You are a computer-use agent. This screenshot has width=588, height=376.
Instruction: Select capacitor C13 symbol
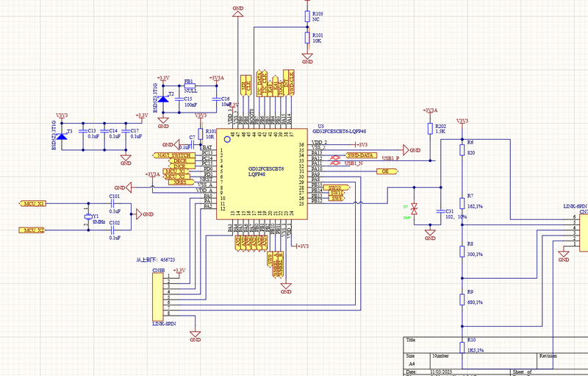click(x=83, y=131)
